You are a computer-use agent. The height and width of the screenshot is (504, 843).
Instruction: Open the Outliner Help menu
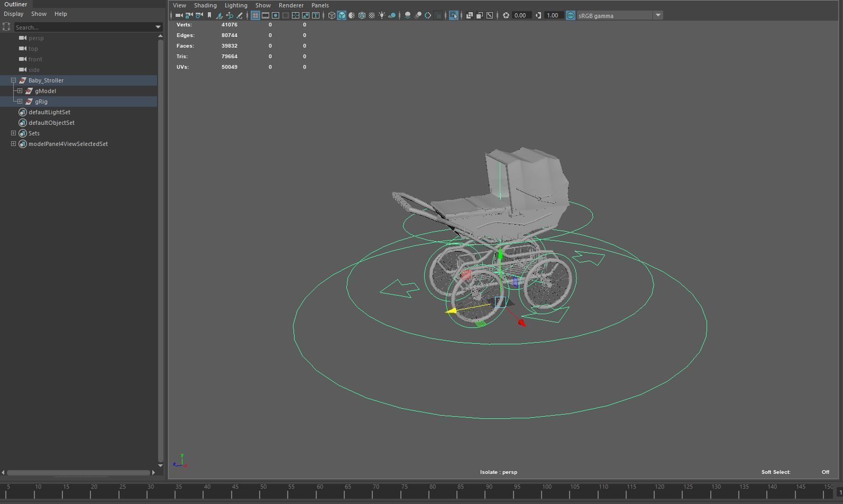tap(61, 14)
